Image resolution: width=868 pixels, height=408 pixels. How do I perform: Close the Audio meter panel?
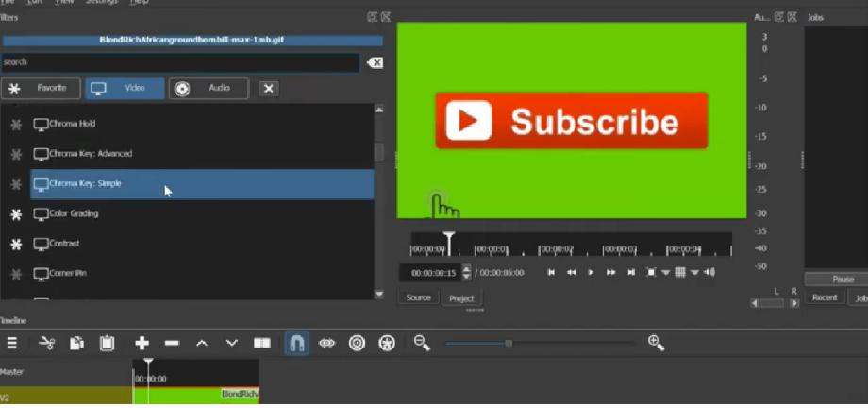click(793, 17)
